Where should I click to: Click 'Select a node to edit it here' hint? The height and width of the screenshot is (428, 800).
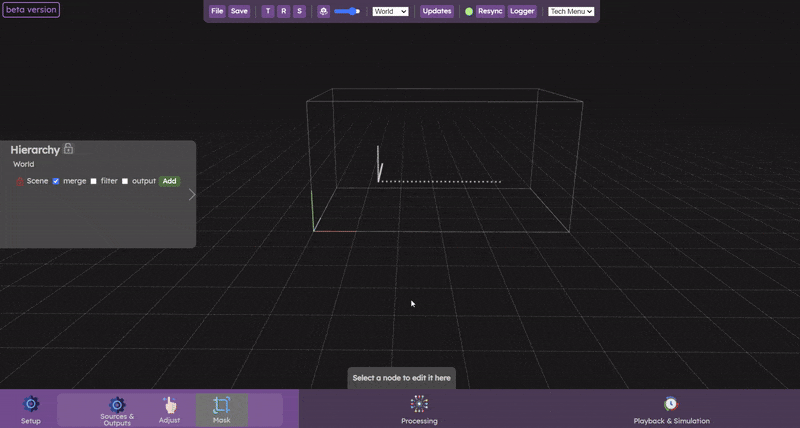click(402, 378)
